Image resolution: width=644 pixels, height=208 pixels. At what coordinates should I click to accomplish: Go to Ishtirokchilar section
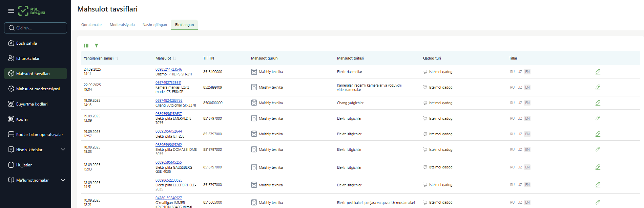pyautogui.click(x=28, y=59)
